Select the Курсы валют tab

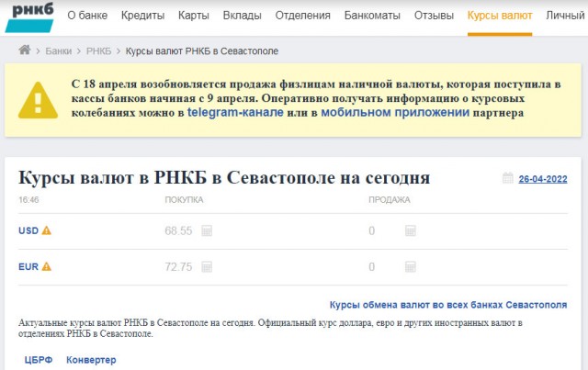pyautogui.click(x=500, y=16)
